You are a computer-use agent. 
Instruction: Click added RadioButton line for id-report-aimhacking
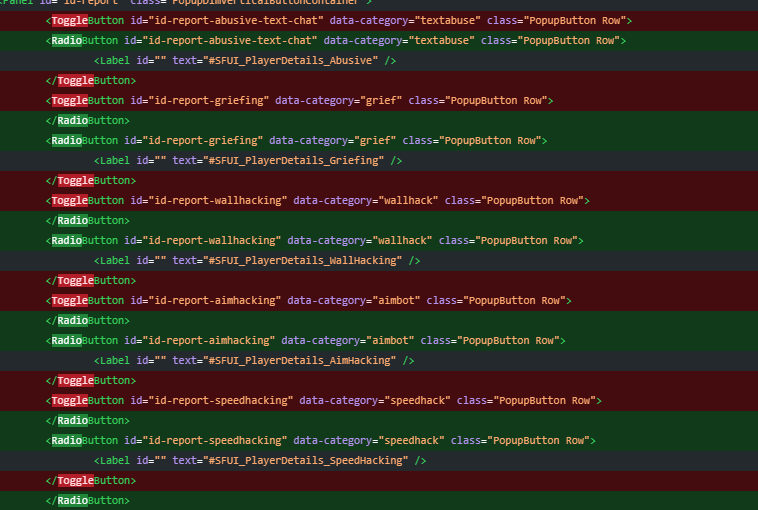click(x=379, y=341)
